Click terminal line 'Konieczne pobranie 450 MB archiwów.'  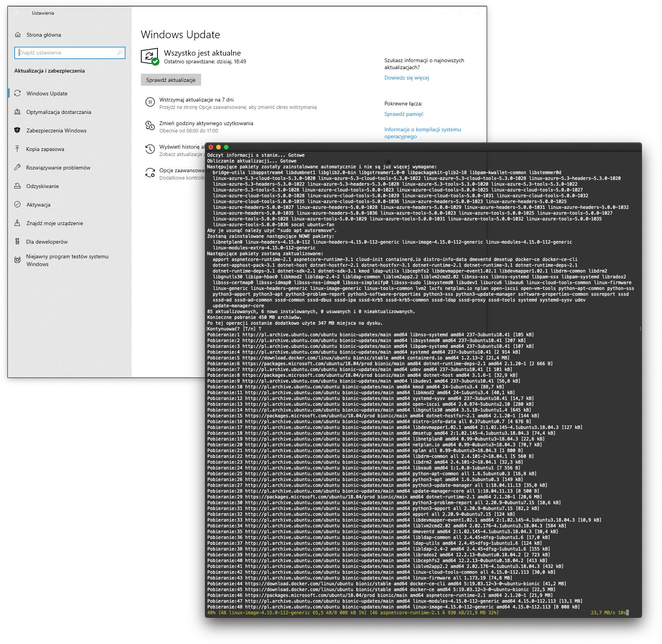pyautogui.click(x=254, y=317)
